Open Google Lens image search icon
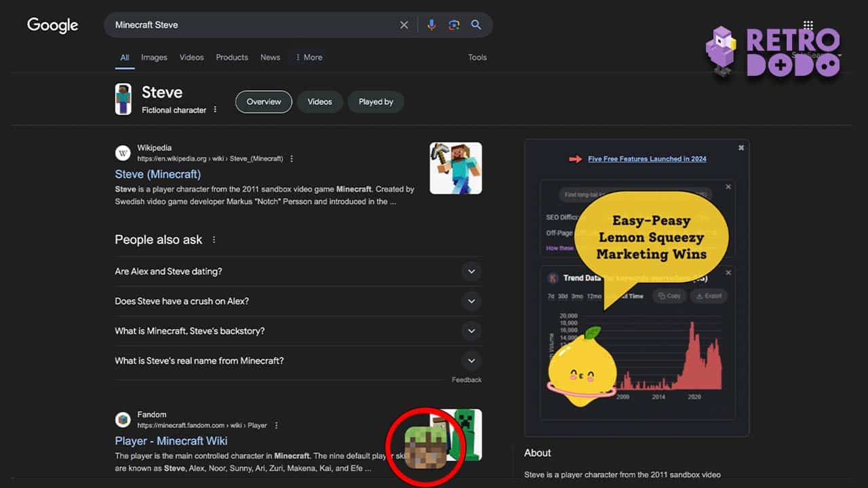Screen dimensions: 868x488 pos(454,25)
